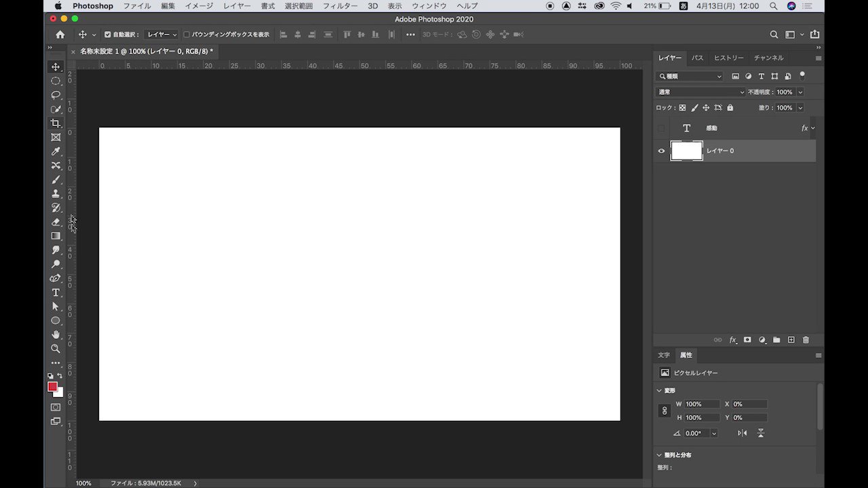Click the W width field

(x=702, y=404)
